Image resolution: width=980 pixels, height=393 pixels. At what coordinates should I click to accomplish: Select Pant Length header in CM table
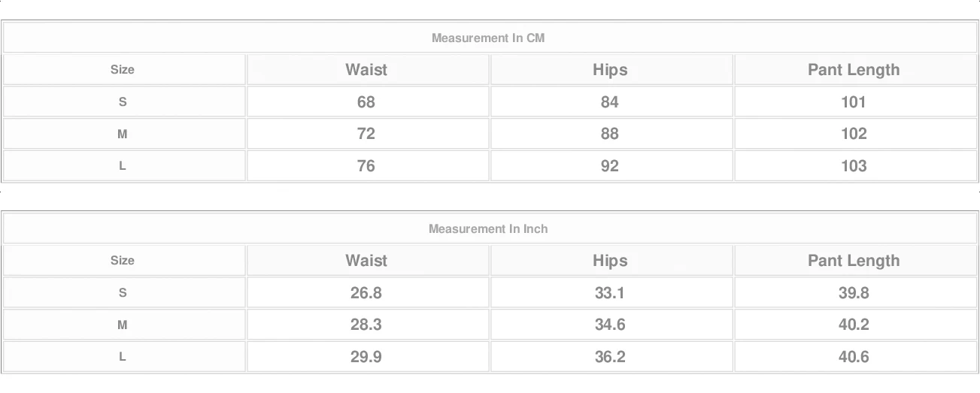click(x=854, y=69)
